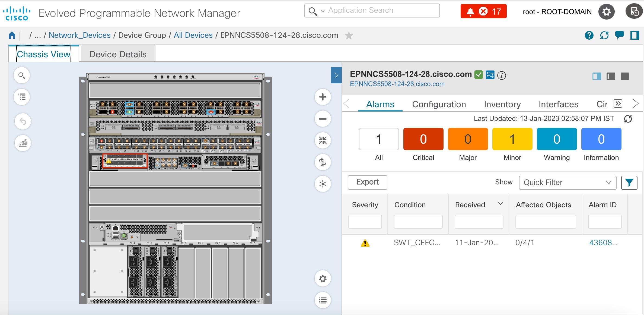Select the search tool in Chassis View
The height and width of the screenshot is (315, 644).
[x=22, y=75]
